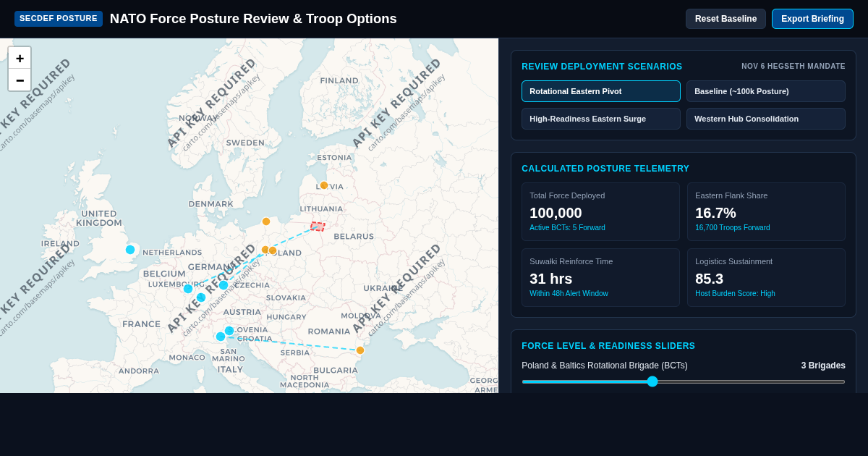Click the cyan marker near Luxembourg
Screen dimensions: 868x456
(x=188, y=289)
